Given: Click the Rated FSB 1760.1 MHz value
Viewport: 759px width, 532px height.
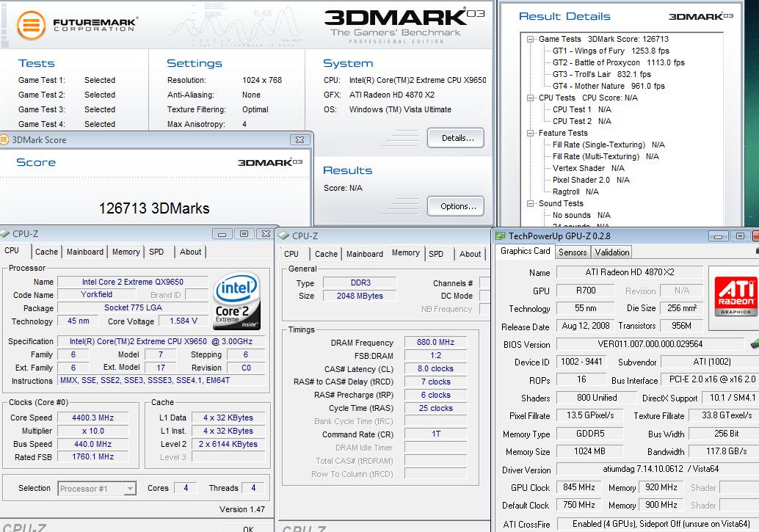Looking at the screenshot, I should pyautogui.click(x=93, y=456).
